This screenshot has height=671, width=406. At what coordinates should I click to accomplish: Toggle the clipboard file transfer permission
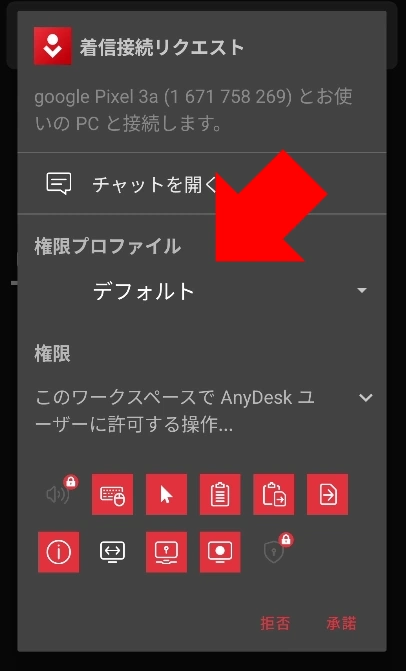click(x=274, y=494)
